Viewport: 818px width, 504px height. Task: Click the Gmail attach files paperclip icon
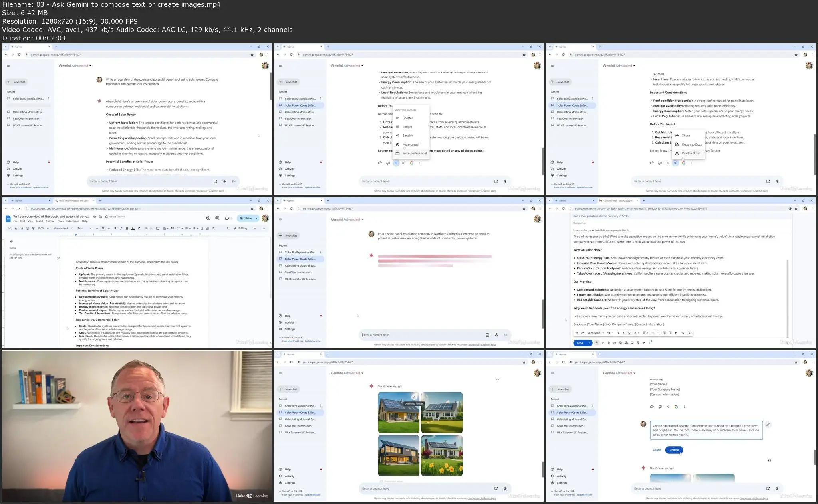point(608,343)
